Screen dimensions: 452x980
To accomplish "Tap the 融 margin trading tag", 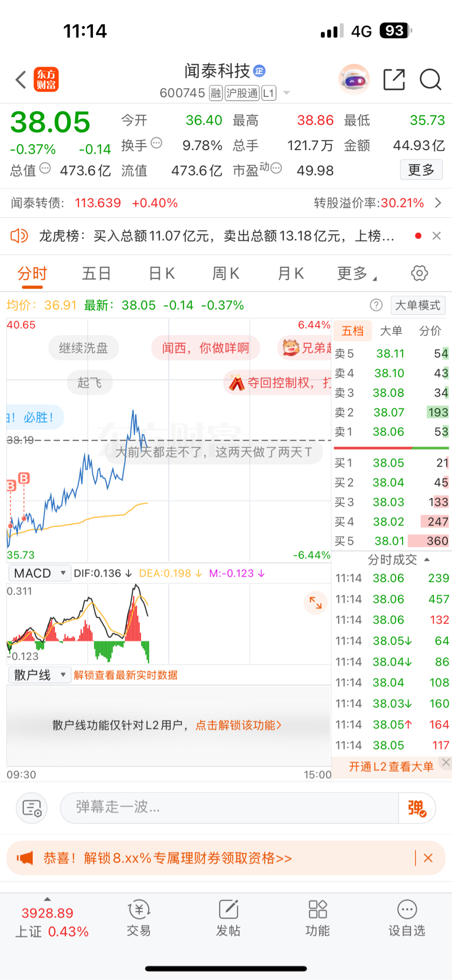I will 215,93.
